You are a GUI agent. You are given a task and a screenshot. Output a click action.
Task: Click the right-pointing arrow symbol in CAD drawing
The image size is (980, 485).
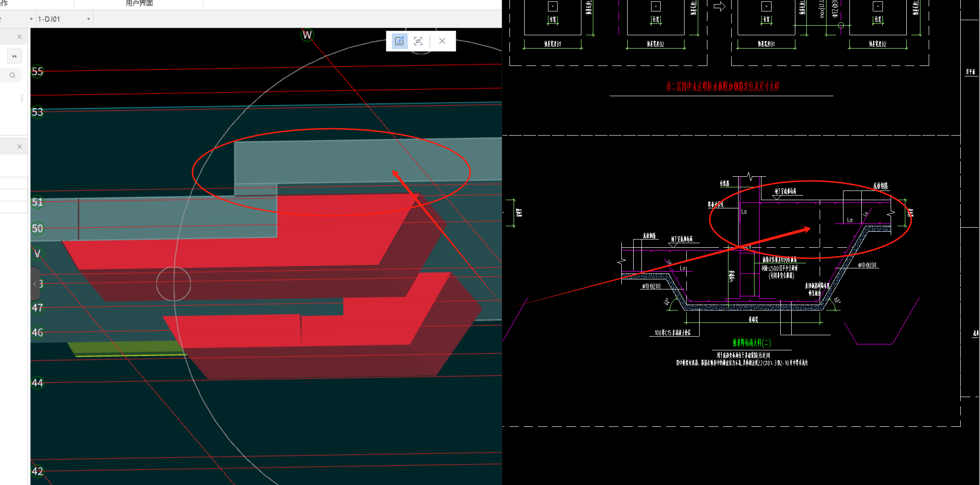point(719,6)
